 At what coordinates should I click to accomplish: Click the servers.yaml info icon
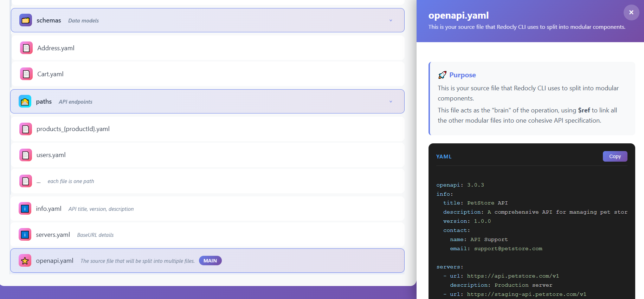point(25,235)
